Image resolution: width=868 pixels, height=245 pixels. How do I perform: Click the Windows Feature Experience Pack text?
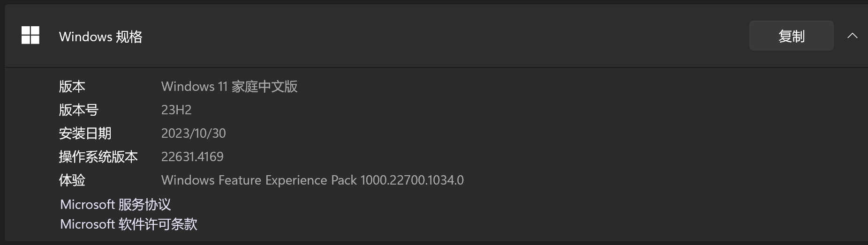tap(259, 180)
